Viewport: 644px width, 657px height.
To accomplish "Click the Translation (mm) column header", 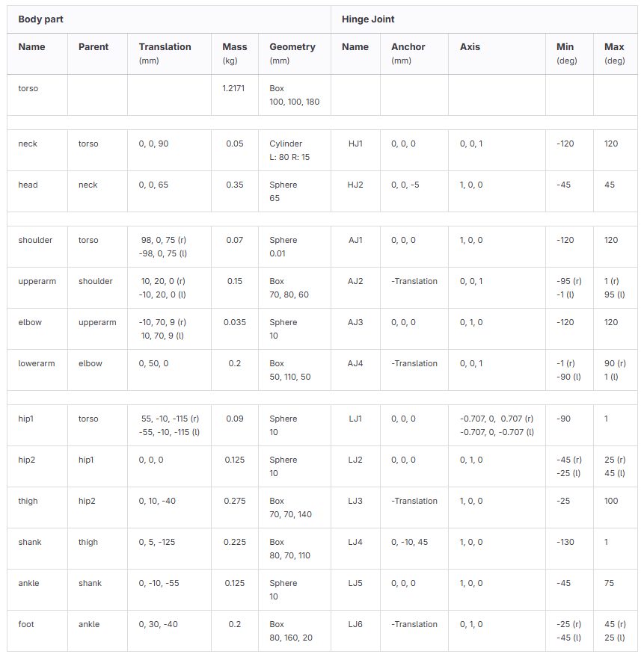I will tap(165, 52).
